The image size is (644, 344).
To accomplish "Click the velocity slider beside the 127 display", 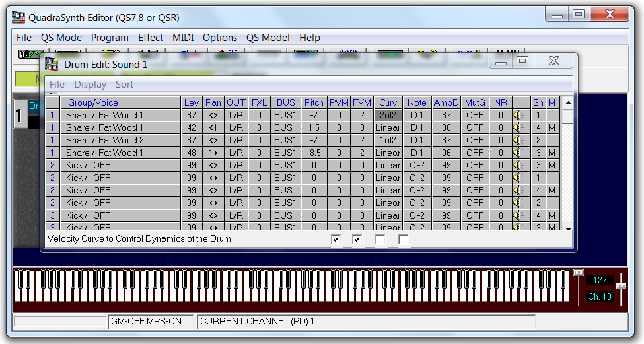I will point(579,273).
